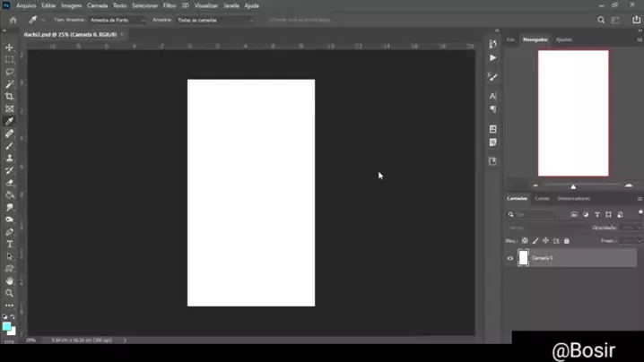Select the Path Selection tool

pyautogui.click(x=10, y=256)
